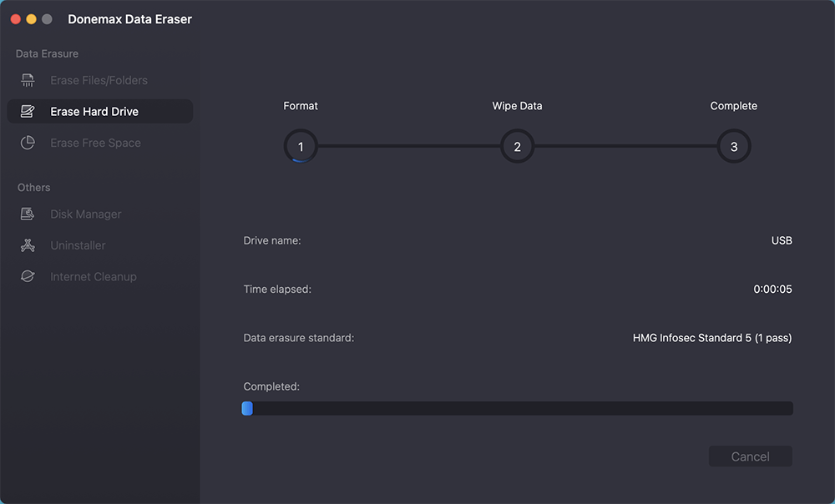Click the wrench icon beside Uninstaller

pyautogui.click(x=28, y=245)
